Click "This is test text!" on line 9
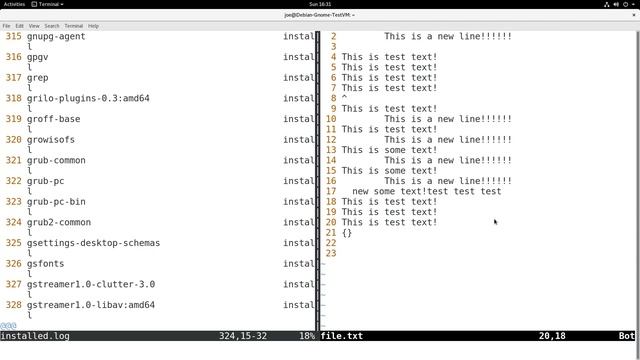The height and width of the screenshot is (360, 640). [x=389, y=109]
